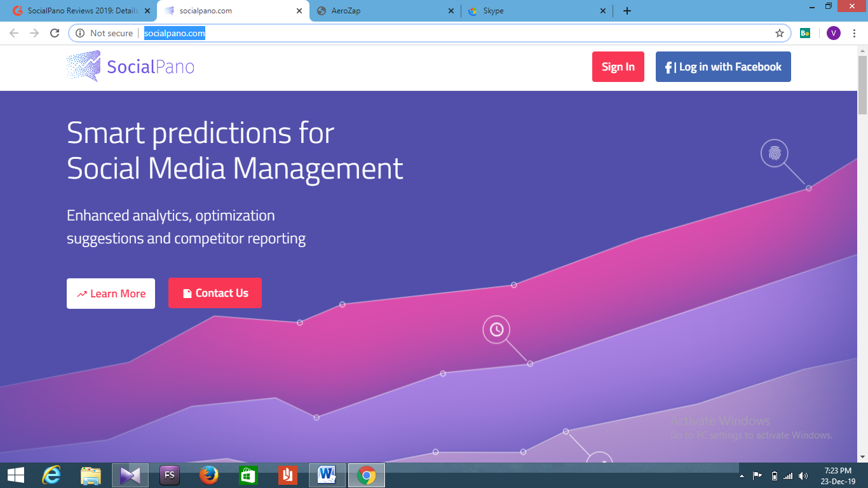Open the Chrome profile avatar V
The height and width of the screenshot is (488, 868).
834,33
